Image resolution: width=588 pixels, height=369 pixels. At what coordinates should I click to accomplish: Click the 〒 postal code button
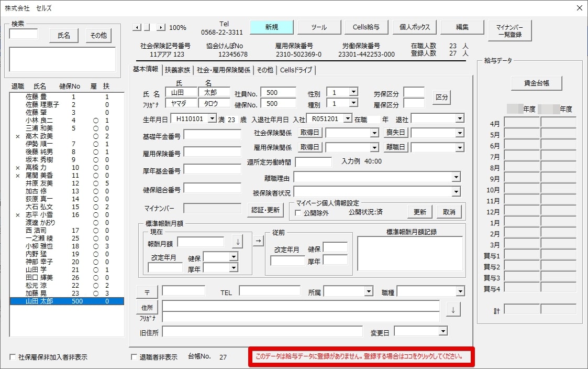tap(147, 292)
